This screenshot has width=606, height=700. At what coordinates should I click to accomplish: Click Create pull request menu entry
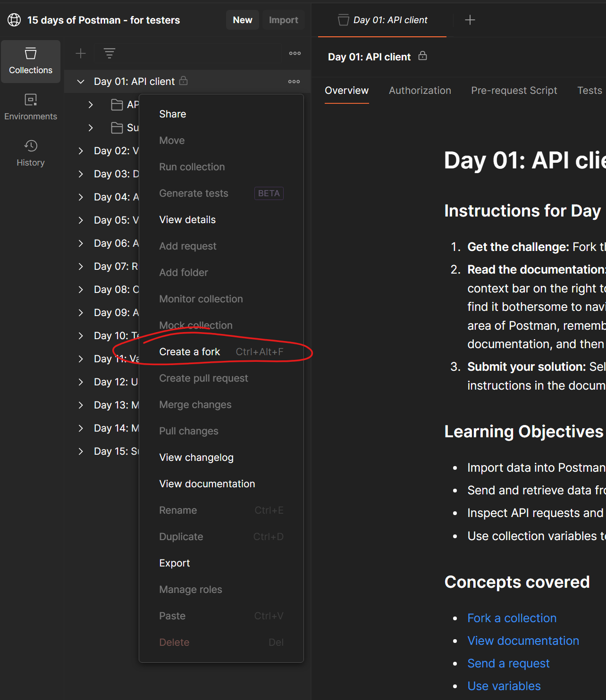(x=221, y=378)
